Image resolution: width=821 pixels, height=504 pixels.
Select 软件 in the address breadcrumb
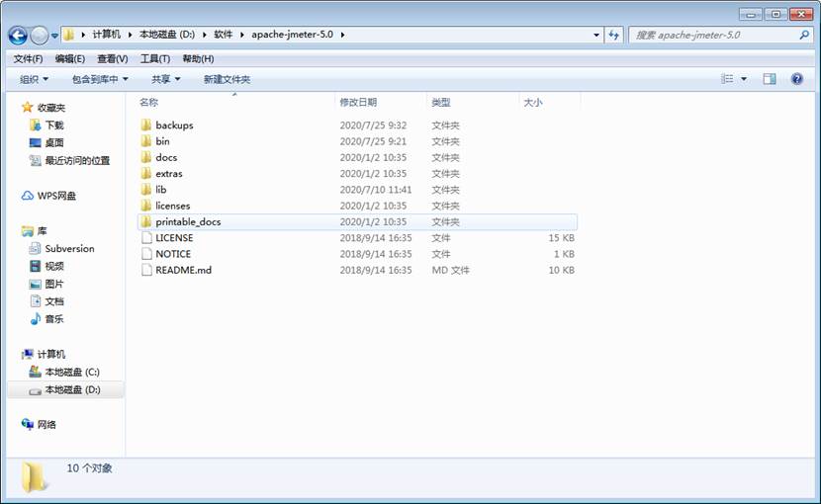click(x=223, y=35)
